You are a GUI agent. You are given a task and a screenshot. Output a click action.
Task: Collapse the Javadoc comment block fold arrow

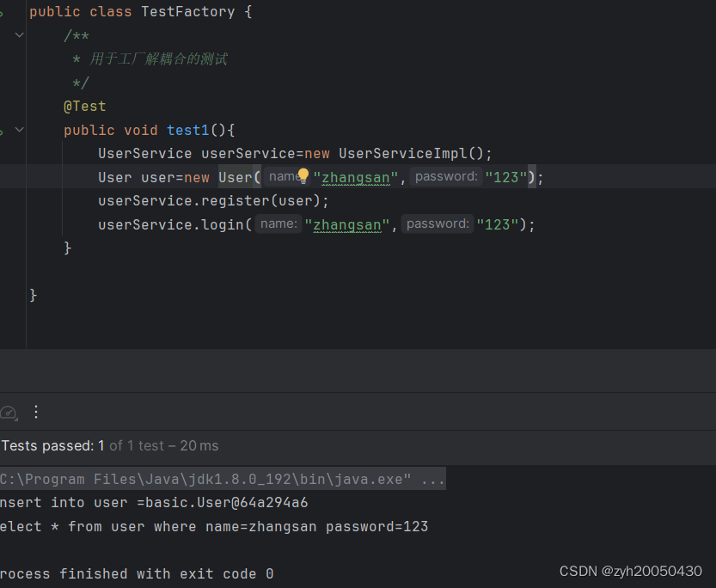click(19, 34)
